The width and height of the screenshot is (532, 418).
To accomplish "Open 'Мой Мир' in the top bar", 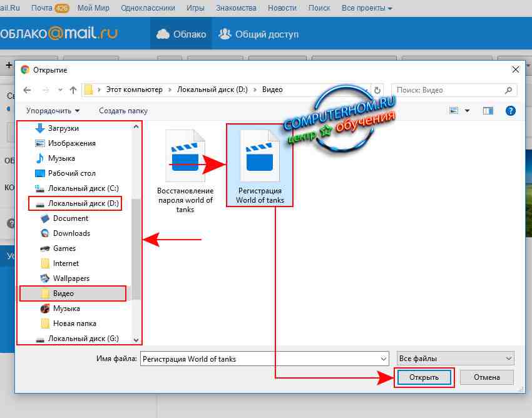I will point(93,8).
